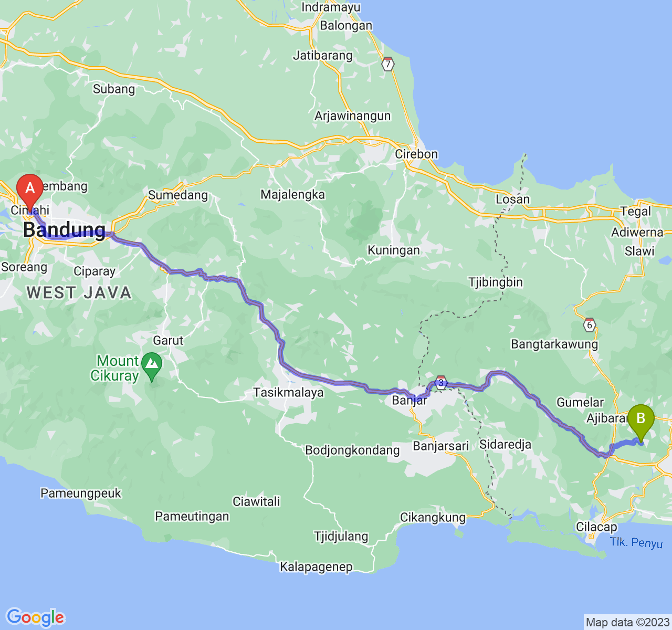The width and height of the screenshot is (672, 630).
Task: Select the Cilacap label
Action: point(596,527)
